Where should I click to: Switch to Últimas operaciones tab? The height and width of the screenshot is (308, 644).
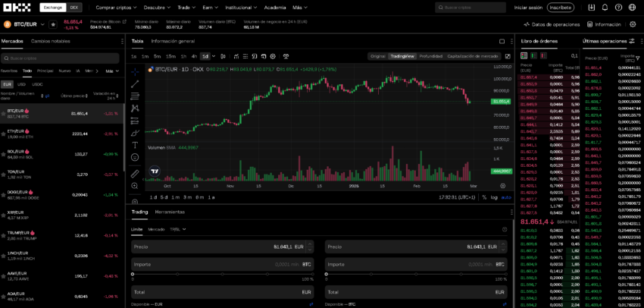pos(605,41)
